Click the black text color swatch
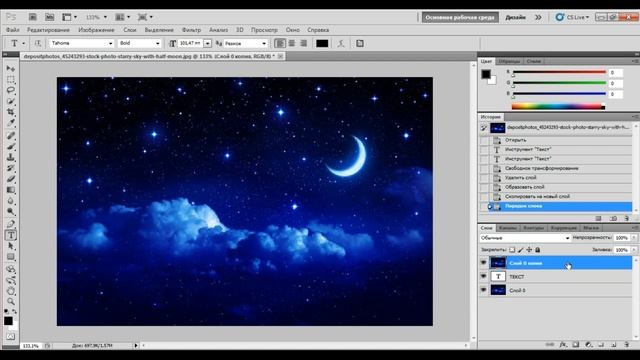This screenshot has height=360, width=640. click(322, 43)
